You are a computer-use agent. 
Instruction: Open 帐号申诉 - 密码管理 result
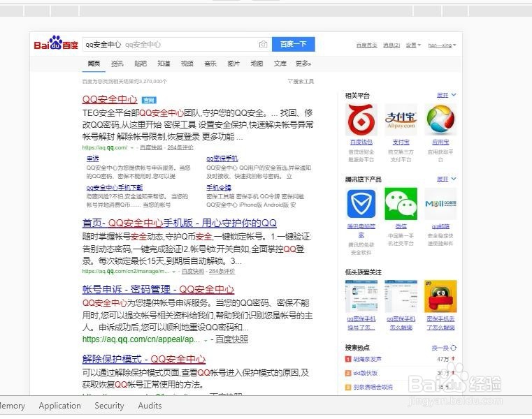coord(158,289)
